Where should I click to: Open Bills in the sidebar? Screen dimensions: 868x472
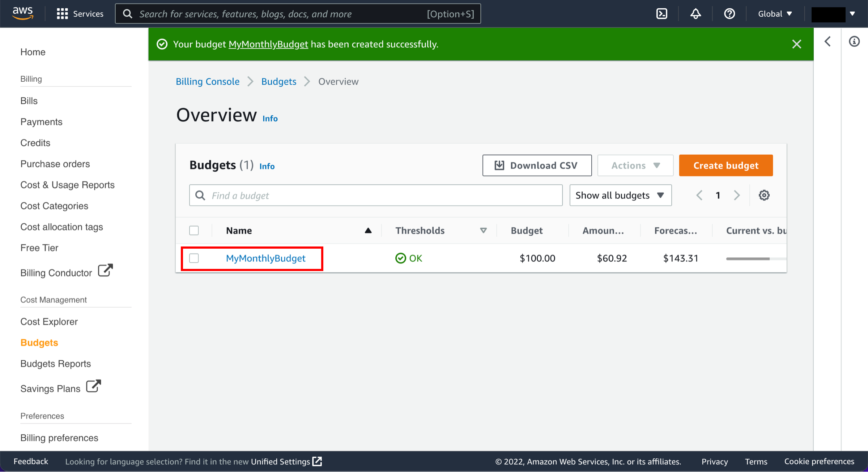click(29, 101)
